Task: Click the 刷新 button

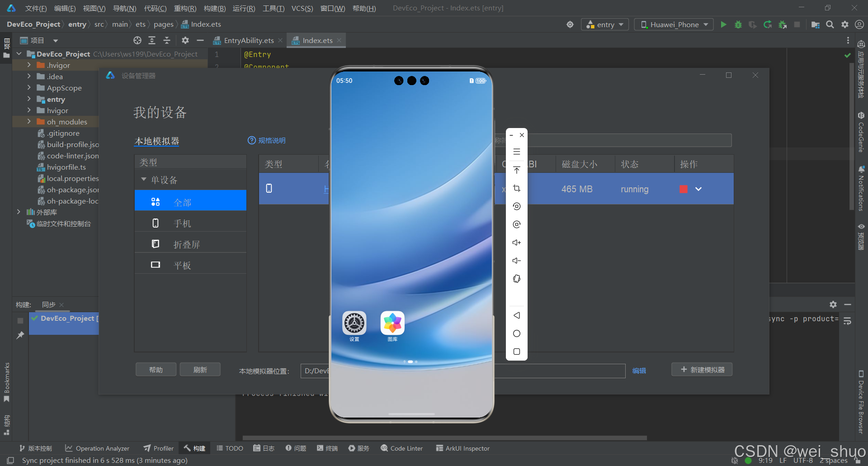Action: (x=200, y=370)
